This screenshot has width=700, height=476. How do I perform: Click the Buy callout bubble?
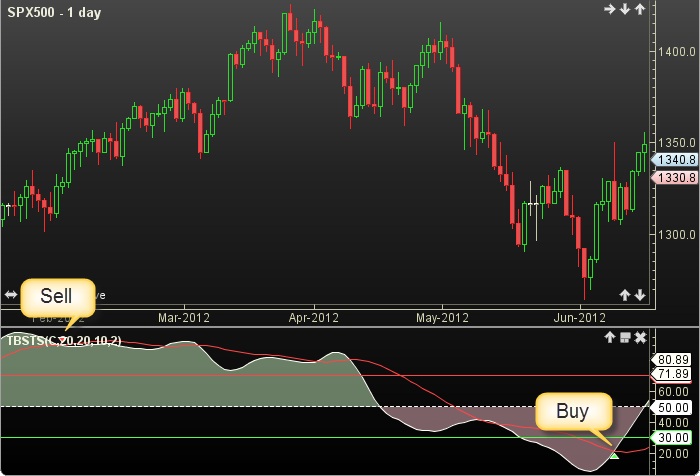tap(574, 412)
